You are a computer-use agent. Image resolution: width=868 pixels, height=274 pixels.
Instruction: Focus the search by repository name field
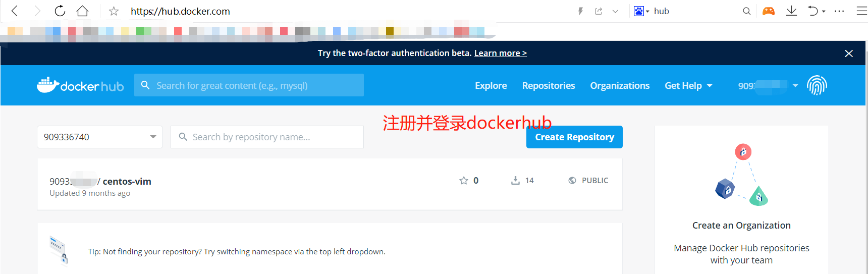[273, 137]
